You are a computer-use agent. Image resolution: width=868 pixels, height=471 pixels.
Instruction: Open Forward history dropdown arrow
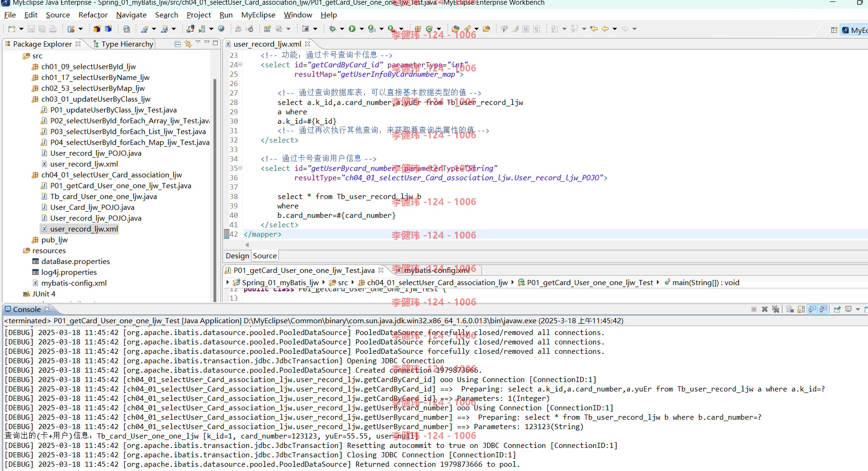(x=634, y=29)
